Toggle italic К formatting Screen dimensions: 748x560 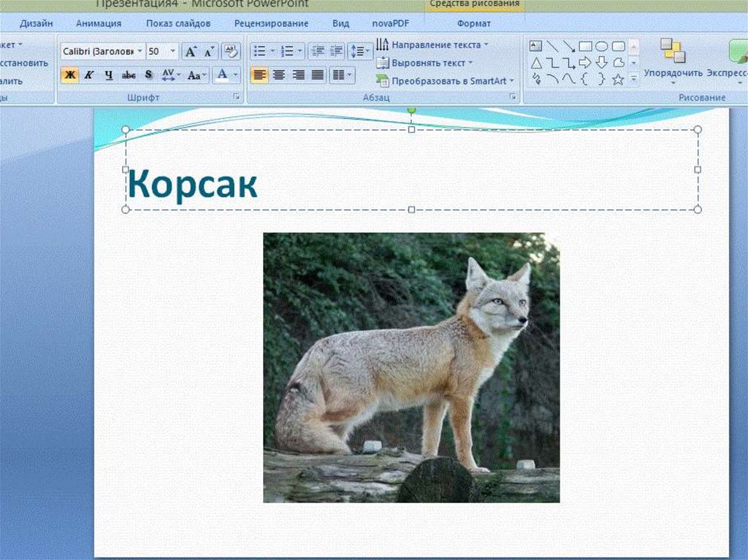coord(88,75)
